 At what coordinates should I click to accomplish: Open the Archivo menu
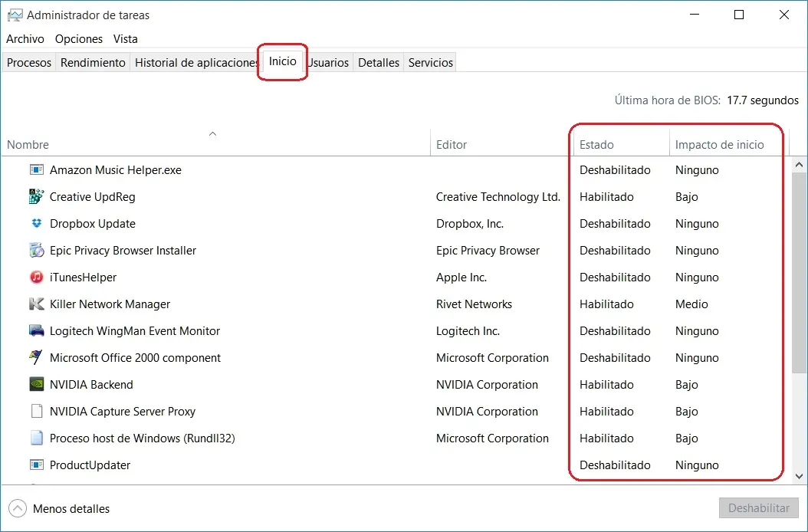click(x=25, y=39)
